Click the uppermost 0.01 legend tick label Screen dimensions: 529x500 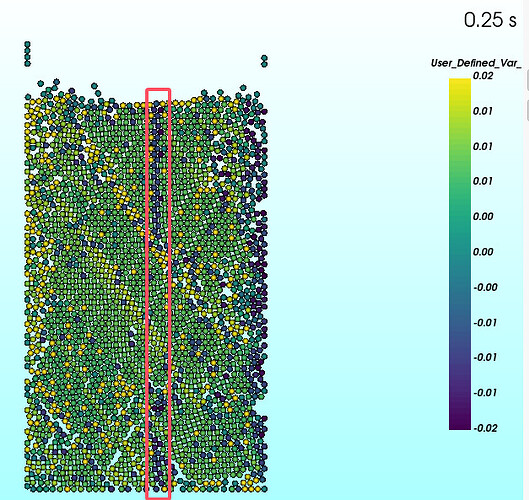[x=483, y=111]
